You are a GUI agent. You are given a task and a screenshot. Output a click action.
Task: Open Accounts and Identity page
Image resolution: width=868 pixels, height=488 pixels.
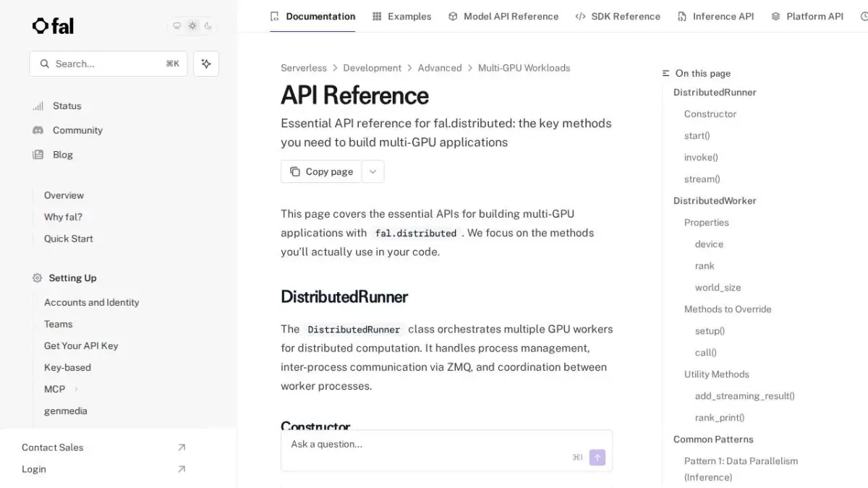pyautogui.click(x=92, y=302)
